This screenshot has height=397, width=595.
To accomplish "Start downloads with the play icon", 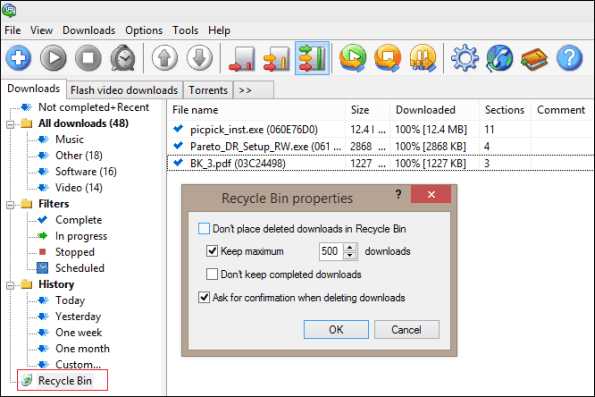I will tap(54, 58).
